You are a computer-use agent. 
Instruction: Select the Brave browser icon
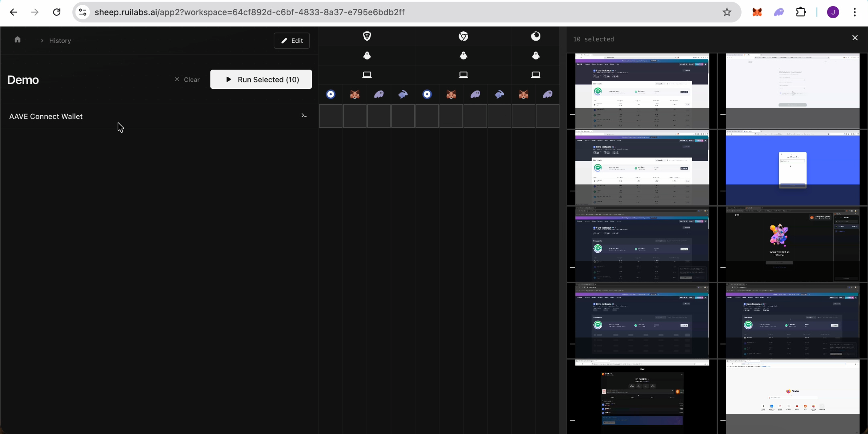point(367,36)
